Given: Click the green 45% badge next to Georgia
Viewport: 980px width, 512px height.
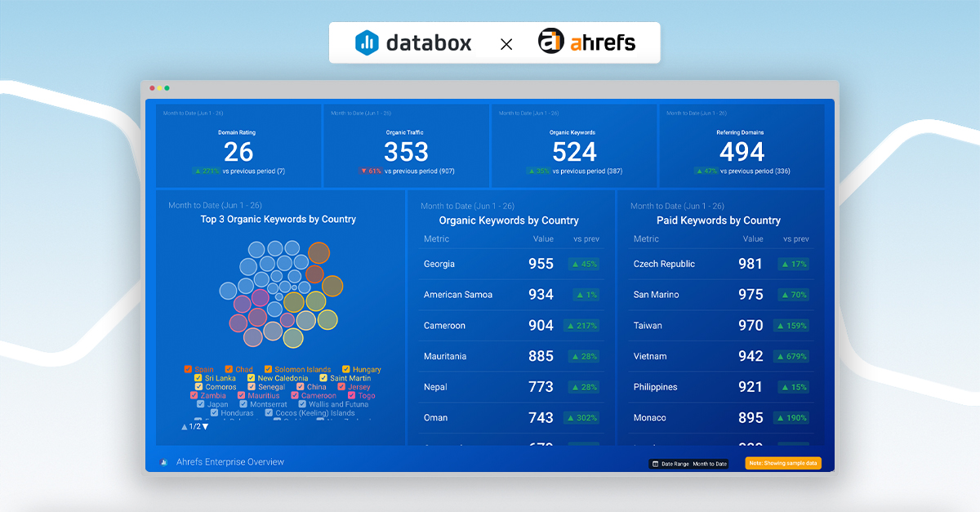Looking at the screenshot, I should pos(586,264).
